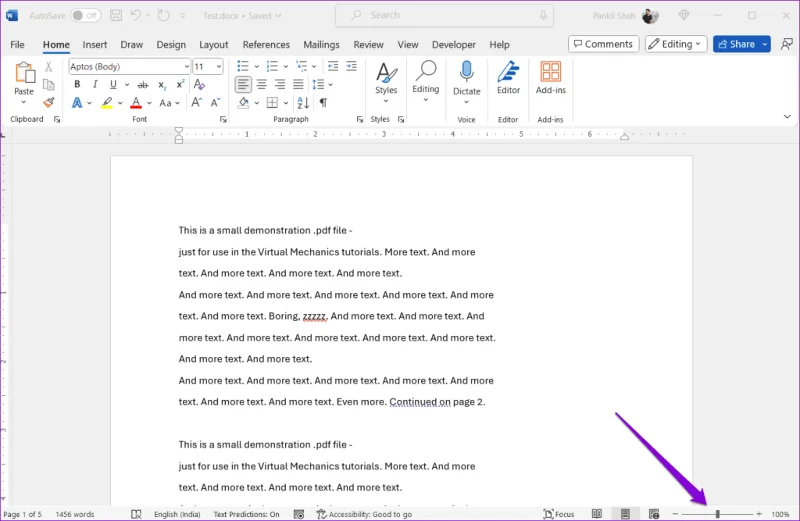Toggle Underline formatting
The height and width of the screenshot is (521, 800).
pos(113,84)
